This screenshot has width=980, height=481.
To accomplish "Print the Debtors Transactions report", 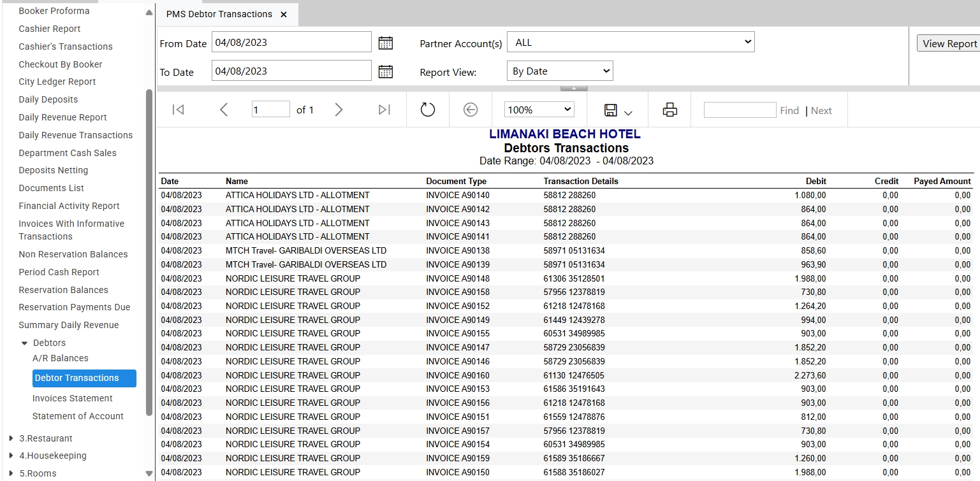I will point(669,110).
